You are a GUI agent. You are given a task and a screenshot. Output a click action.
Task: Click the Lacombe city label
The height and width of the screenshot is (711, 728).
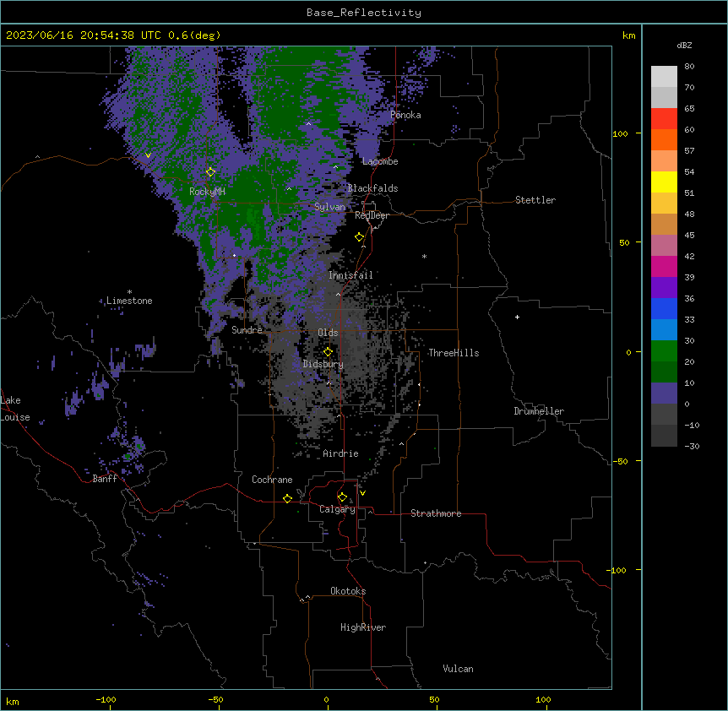click(x=380, y=161)
